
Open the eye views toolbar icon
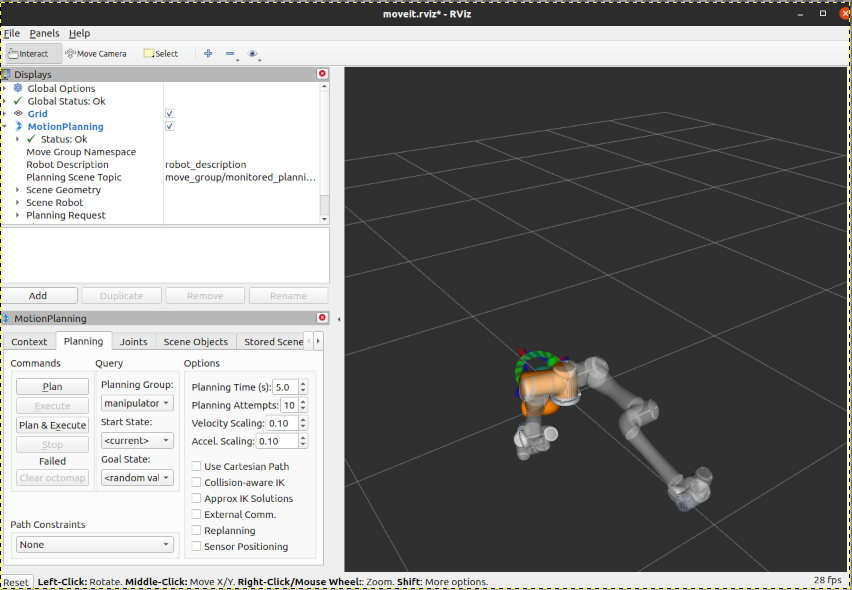pos(252,53)
